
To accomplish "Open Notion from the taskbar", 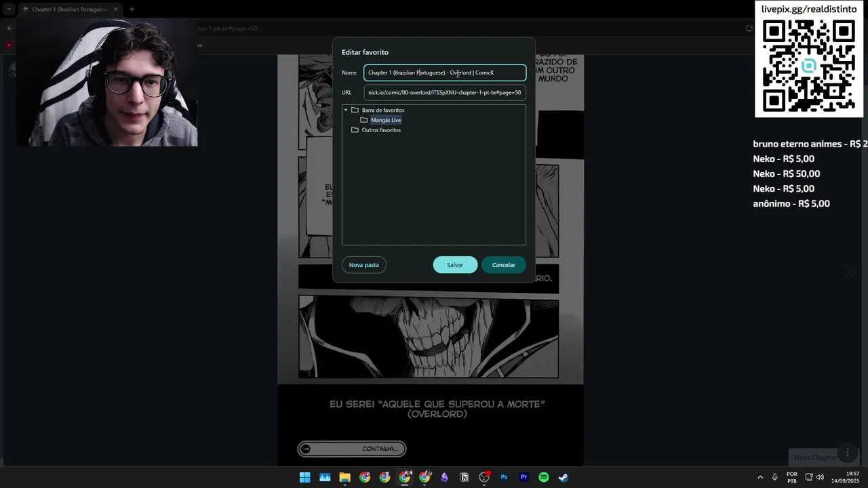I will coord(464,477).
